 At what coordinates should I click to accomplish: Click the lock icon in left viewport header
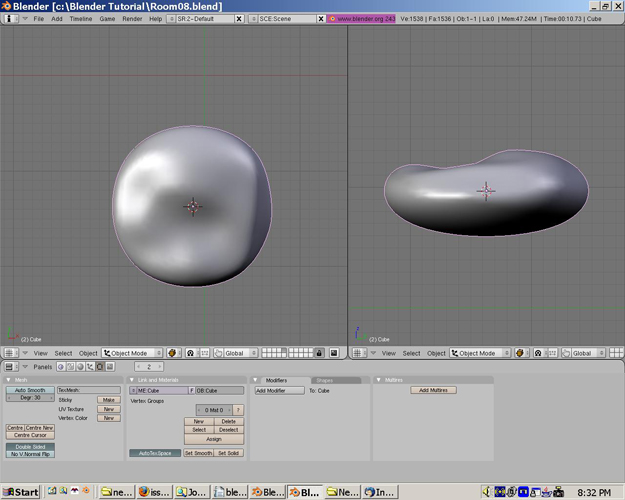click(319, 353)
